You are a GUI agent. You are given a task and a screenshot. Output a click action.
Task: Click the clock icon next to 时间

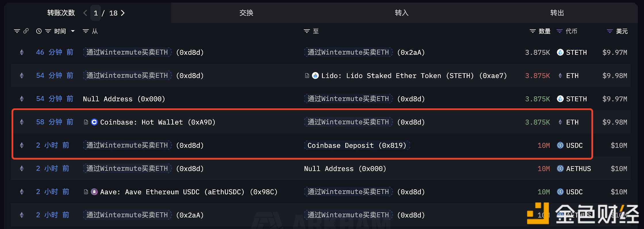(x=39, y=31)
